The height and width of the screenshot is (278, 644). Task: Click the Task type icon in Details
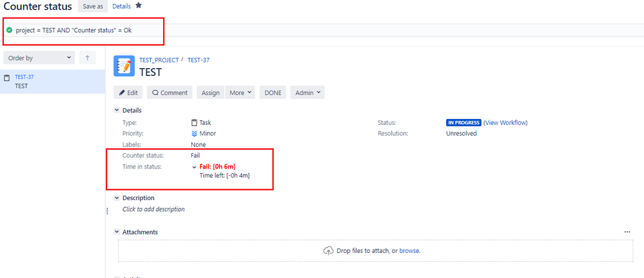[194, 123]
